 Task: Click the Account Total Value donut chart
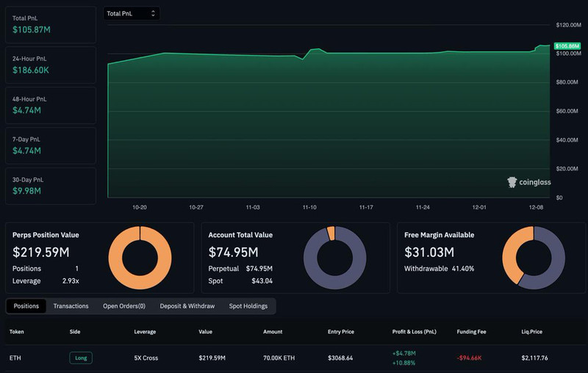(x=334, y=258)
